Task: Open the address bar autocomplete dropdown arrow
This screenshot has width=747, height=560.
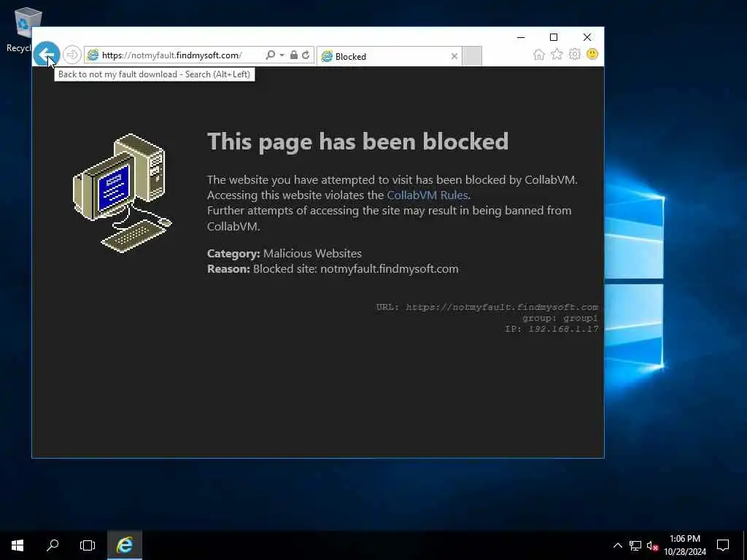Action: (282, 55)
